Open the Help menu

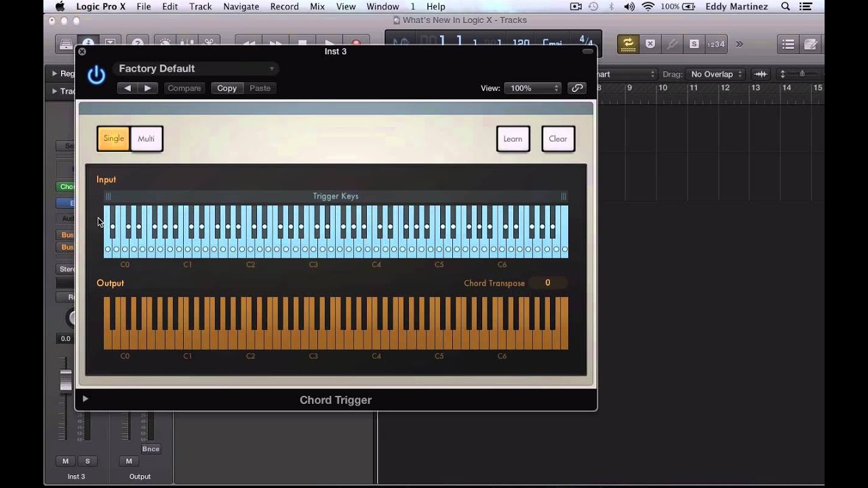click(436, 7)
